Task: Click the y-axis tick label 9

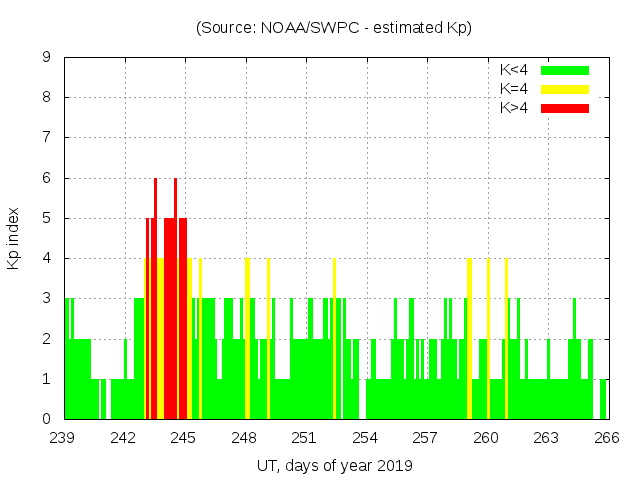Action: pyautogui.click(x=46, y=58)
